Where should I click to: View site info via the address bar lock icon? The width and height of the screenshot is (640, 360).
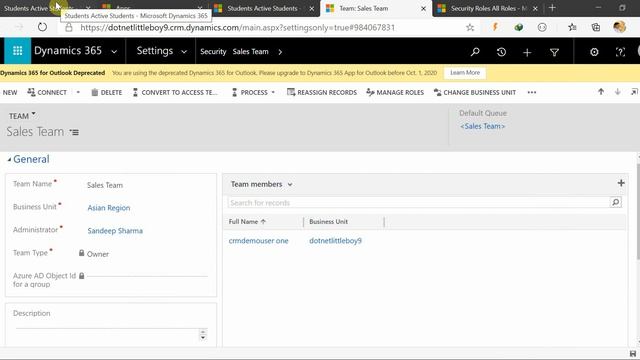[x=69, y=27]
